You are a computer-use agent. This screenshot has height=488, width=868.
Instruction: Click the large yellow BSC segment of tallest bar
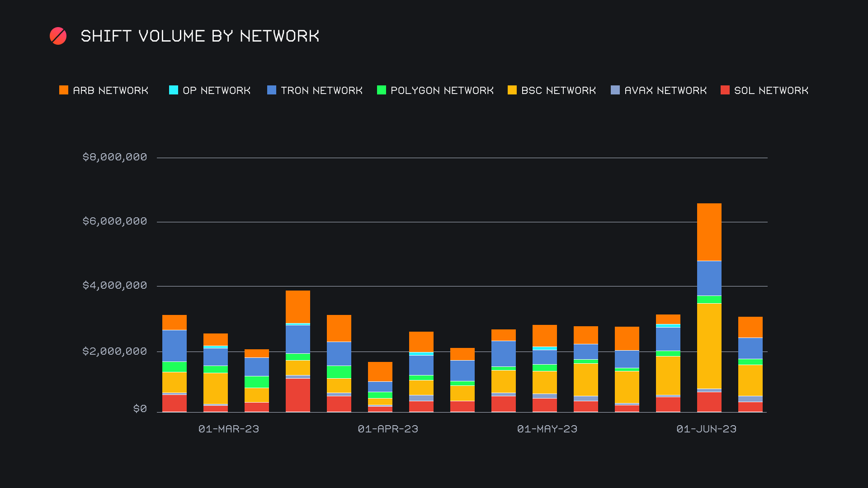coord(709,346)
